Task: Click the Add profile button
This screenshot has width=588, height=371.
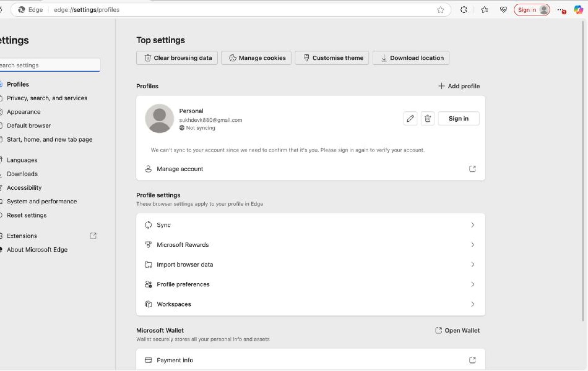Action: pyautogui.click(x=459, y=86)
